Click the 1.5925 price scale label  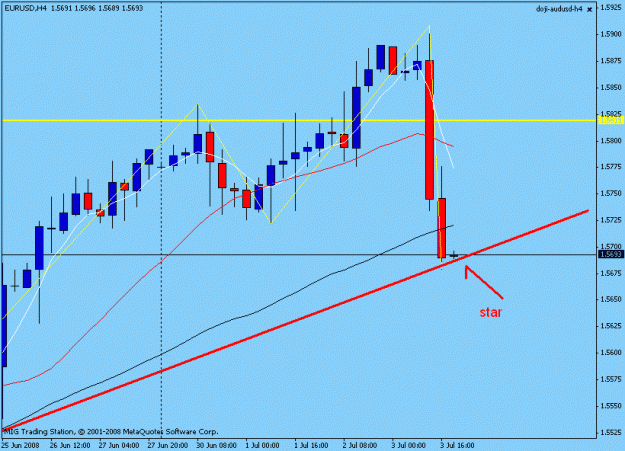click(611, 7)
